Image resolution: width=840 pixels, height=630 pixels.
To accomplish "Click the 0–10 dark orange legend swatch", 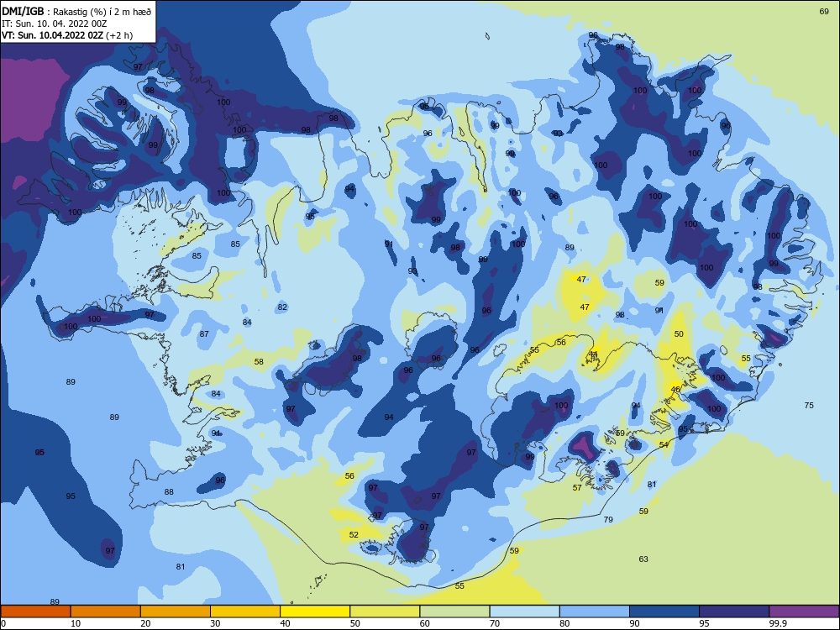I will [35, 612].
